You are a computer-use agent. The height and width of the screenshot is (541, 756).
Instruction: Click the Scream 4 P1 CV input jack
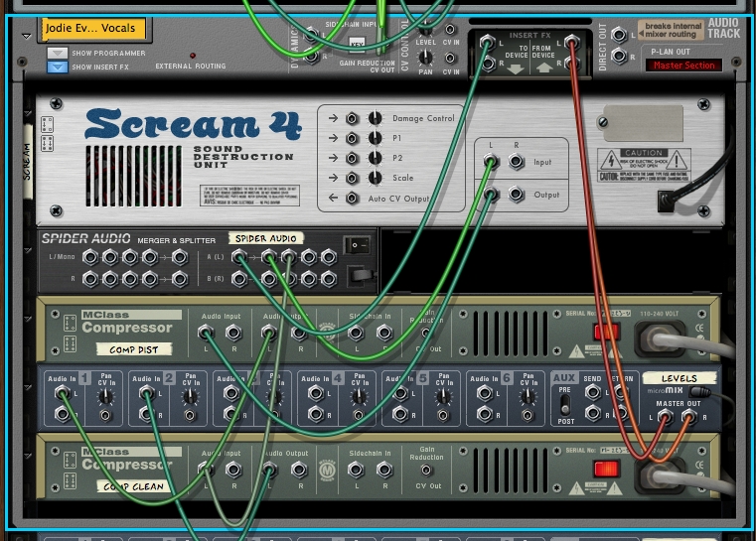pyautogui.click(x=352, y=138)
